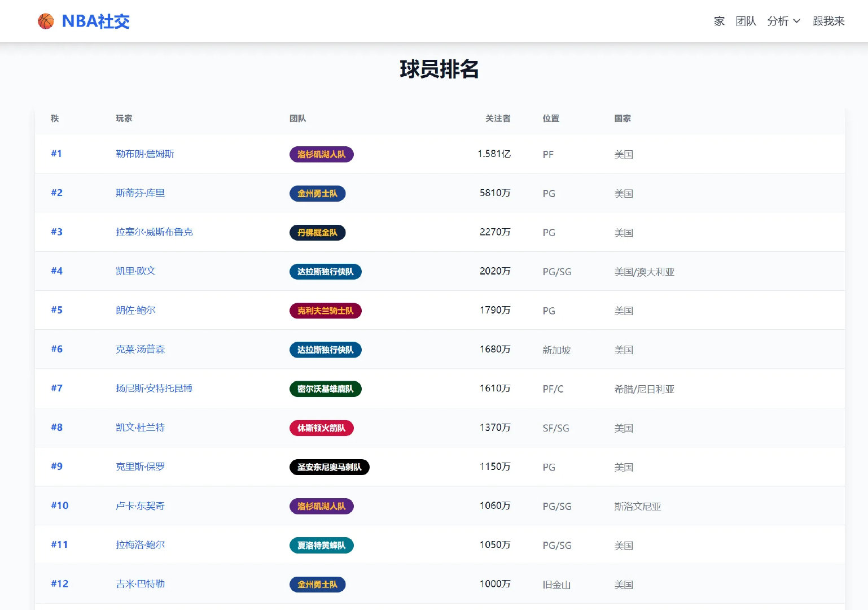
Task: Click the 美国/澳大利亚 country cell
Action: tap(645, 272)
